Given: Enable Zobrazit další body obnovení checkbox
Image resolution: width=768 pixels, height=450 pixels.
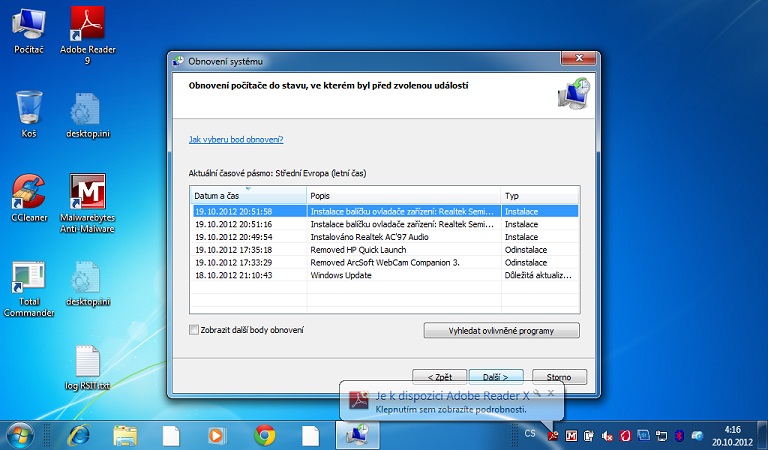Looking at the screenshot, I should pyautogui.click(x=194, y=330).
